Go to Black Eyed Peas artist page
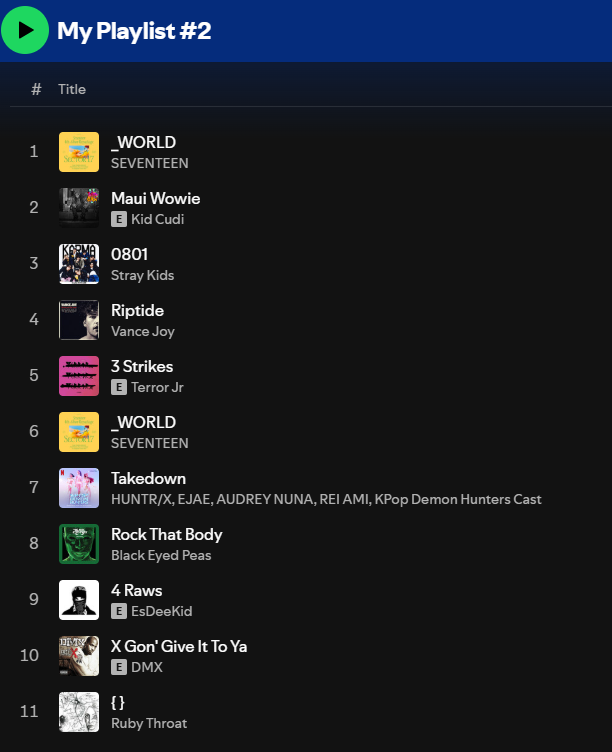This screenshot has height=752, width=612. [161, 556]
